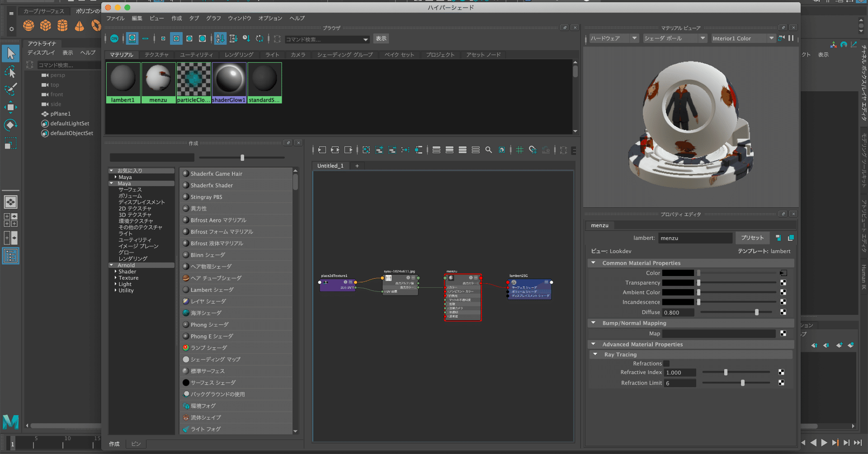The image size is (868, 454).
Task: Click the magnifier search icon in node editor
Action: (x=488, y=150)
